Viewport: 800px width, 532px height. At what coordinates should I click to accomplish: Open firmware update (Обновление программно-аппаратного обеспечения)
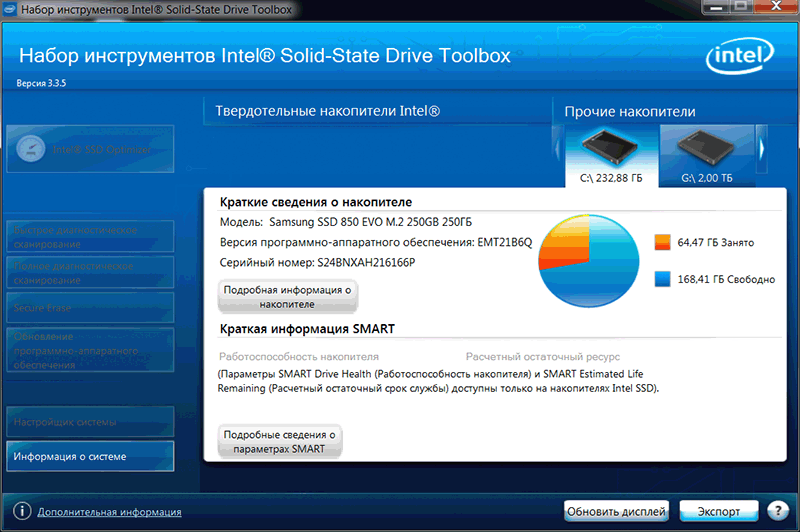click(x=90, y=350)
